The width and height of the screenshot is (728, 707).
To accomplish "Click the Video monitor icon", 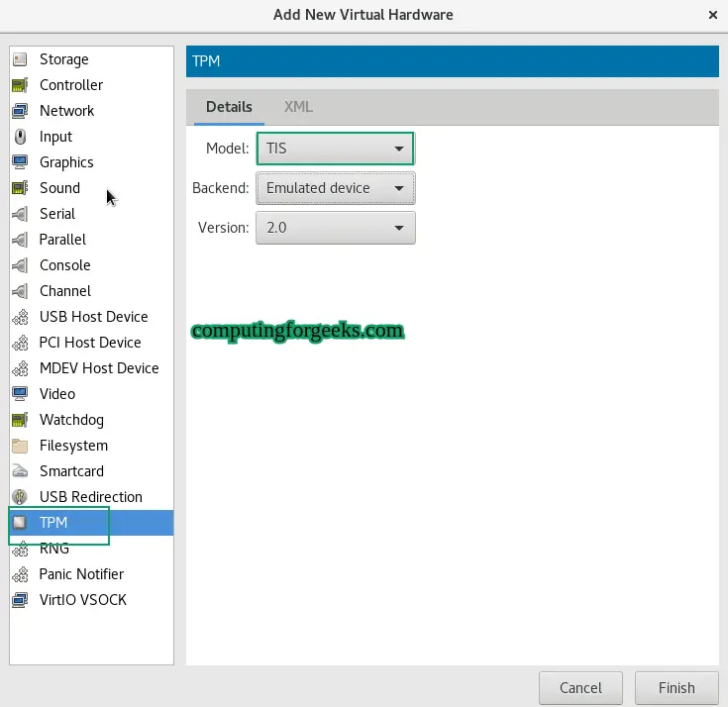I will (x=20, y=394).
